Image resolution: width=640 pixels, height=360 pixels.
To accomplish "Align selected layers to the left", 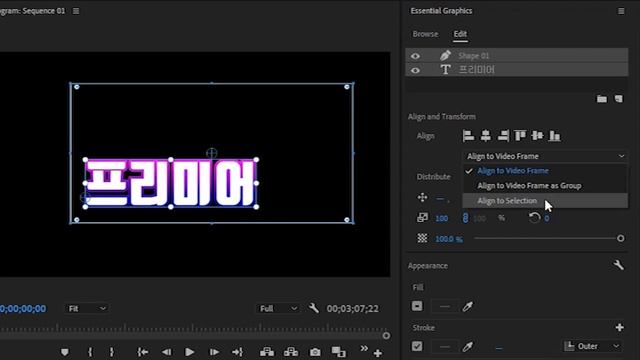I will pos(468,136).
